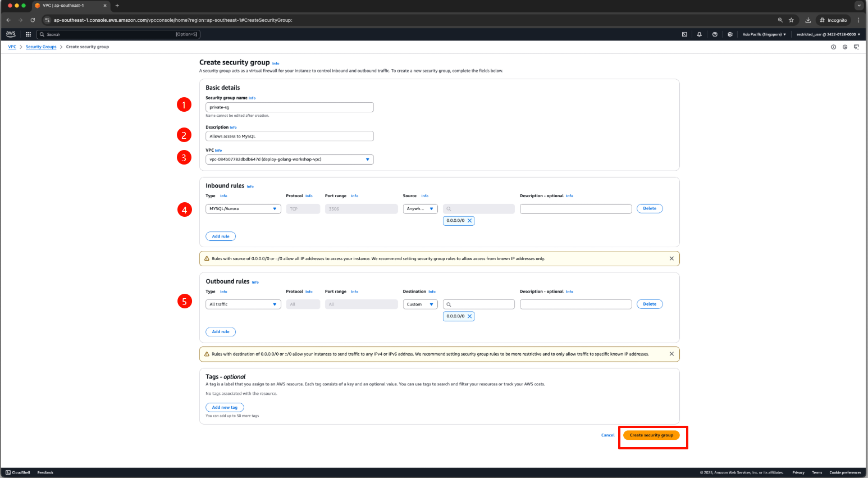Viewport: 868px width, 478px height.
Task: Click the browser address bar URL
Action: [173, 20]
